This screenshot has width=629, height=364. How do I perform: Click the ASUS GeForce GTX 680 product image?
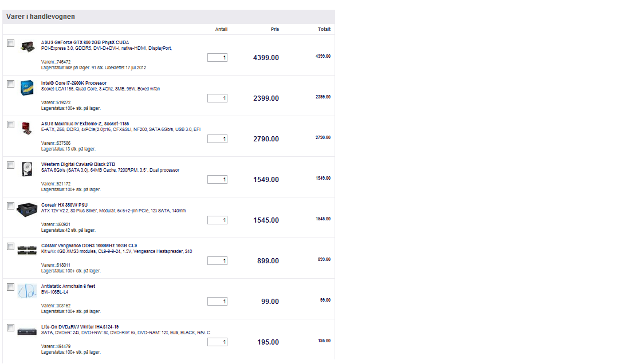click(26, 46)
